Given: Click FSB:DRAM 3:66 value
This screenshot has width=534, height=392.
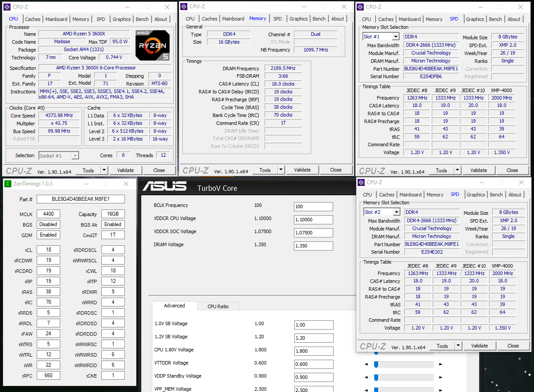Looking at the screenshot, I should coord(283,76).
